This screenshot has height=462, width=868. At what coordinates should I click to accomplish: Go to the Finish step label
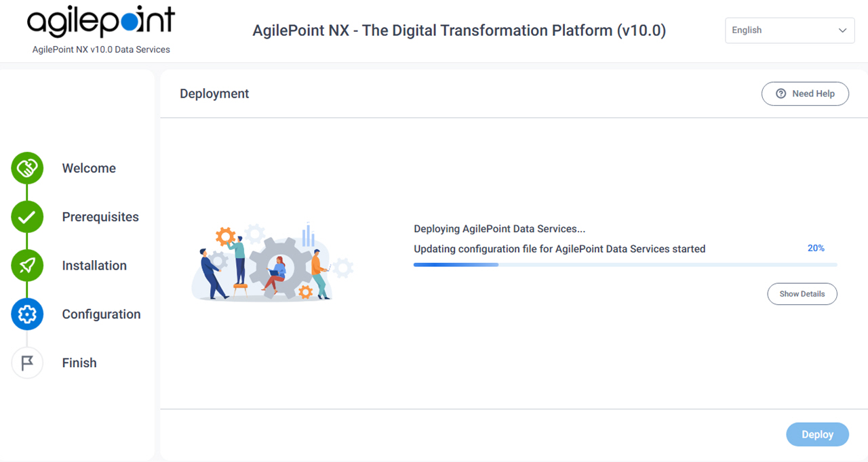79,363
